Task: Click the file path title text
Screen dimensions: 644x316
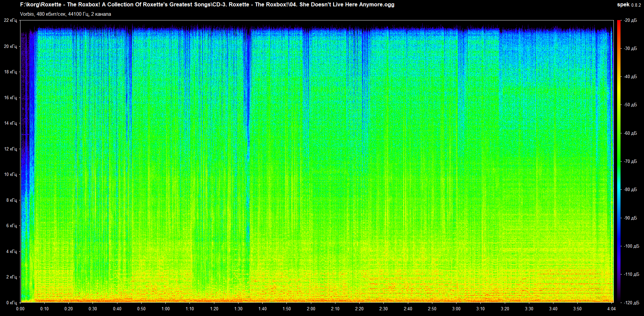Action: click(x=207, y=5)
